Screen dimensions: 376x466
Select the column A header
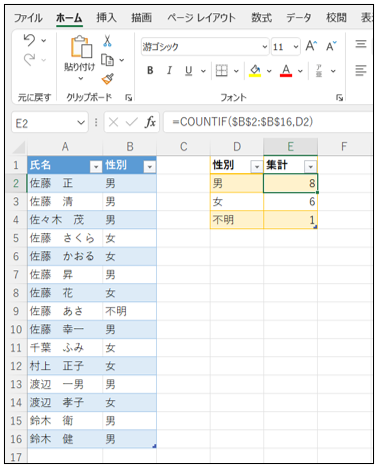click(65, 147)
